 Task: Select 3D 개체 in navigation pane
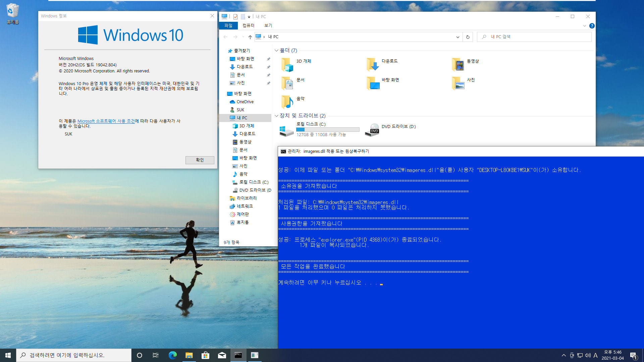[x=247, y=126]
